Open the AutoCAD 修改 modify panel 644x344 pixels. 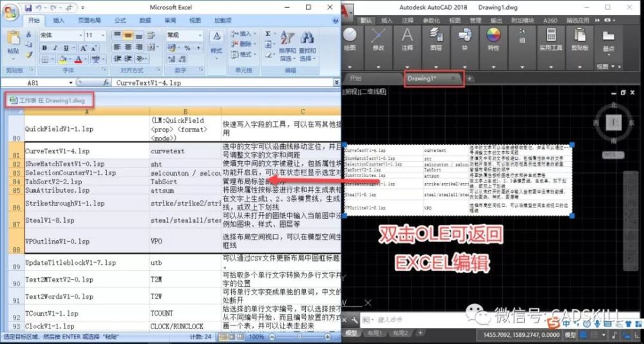(x=378, y=39)
